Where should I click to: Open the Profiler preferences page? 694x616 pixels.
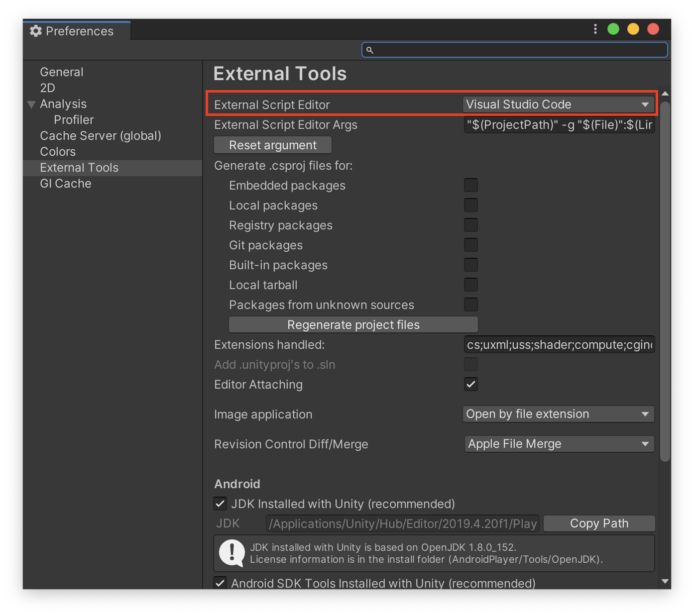74,120
